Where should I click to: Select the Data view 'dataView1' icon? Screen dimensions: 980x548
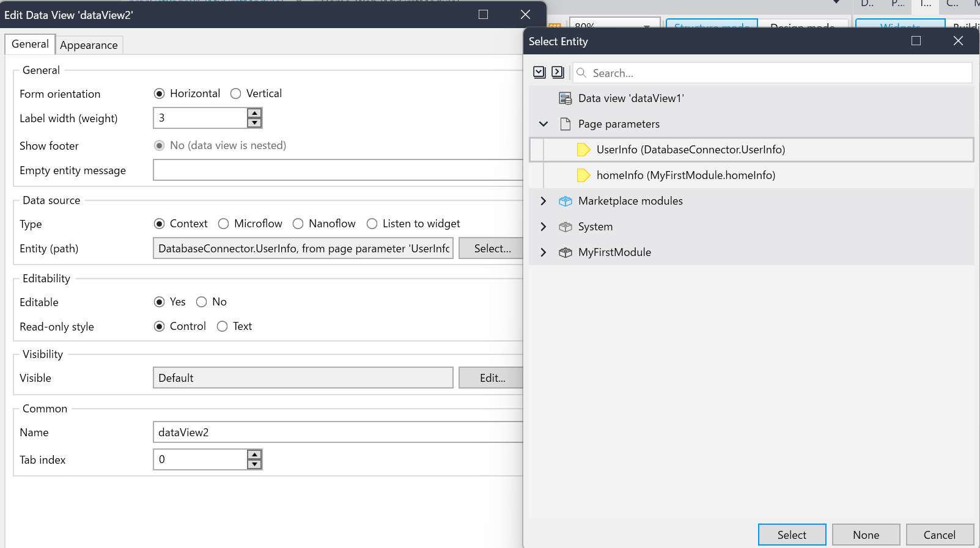click(566, 98)
